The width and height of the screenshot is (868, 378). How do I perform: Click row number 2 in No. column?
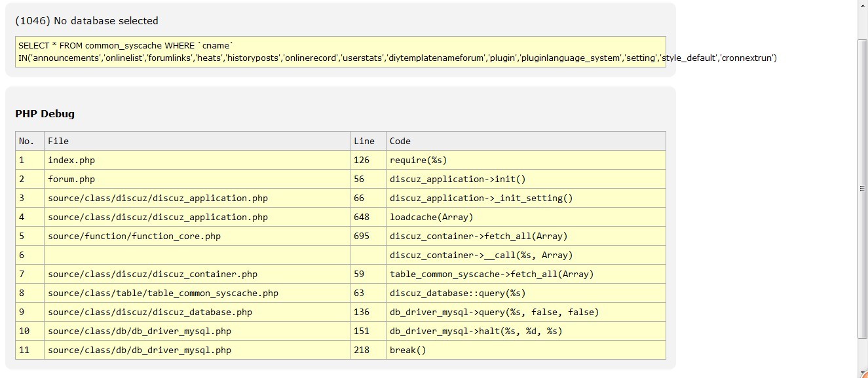pos(29,179)
